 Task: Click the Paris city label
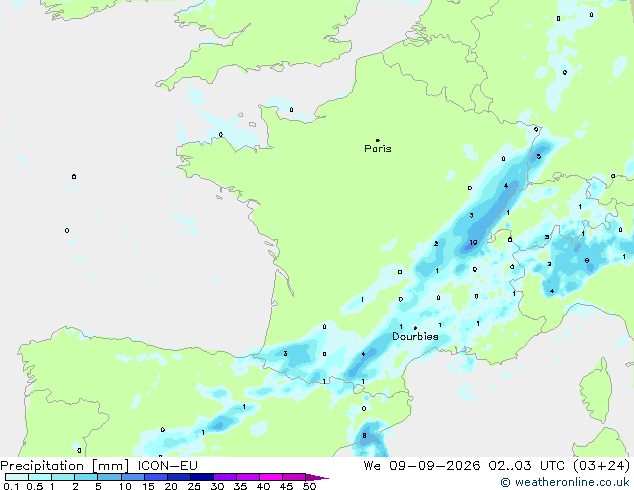coord(378,149)
